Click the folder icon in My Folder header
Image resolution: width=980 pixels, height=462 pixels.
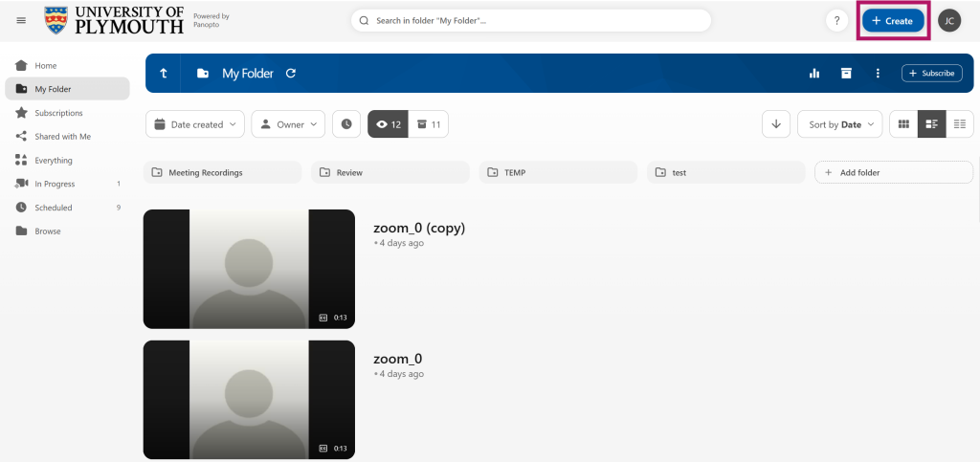click(203, 73)
